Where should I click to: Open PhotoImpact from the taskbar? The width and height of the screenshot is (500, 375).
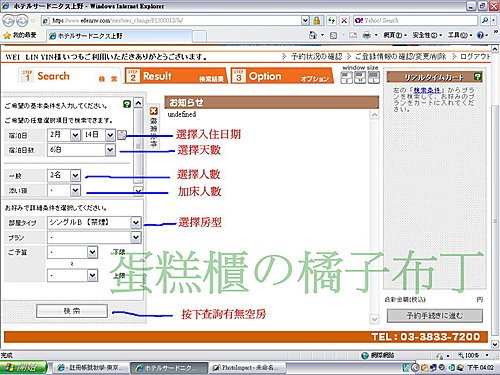[x=247, y=368]
